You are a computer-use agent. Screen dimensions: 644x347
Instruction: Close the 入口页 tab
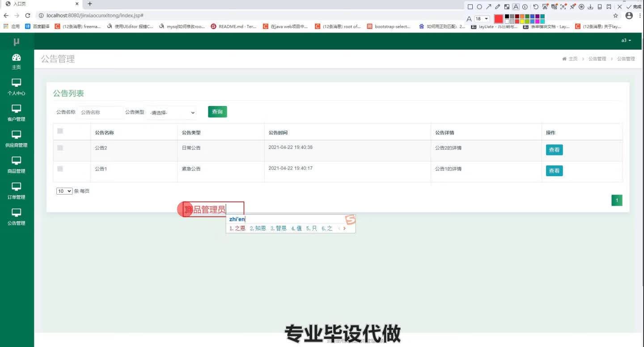tap(76, 4)
